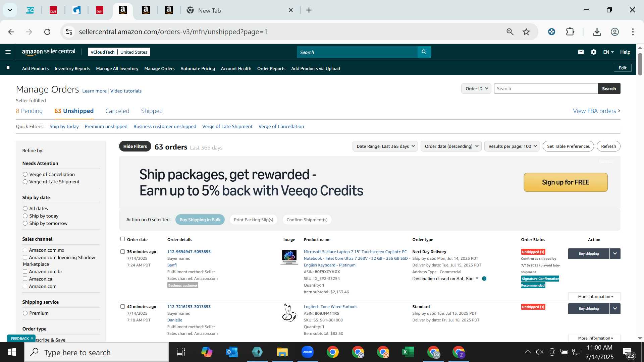Open the Order ID search type dropdown

click(476, 88)
